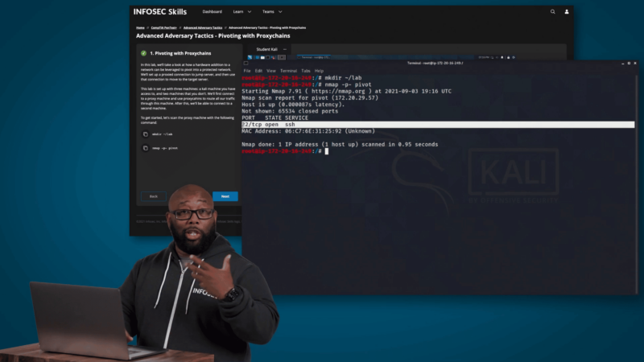Open the terminal Edit menu
644x362 pixels.
tap(258, 71)
